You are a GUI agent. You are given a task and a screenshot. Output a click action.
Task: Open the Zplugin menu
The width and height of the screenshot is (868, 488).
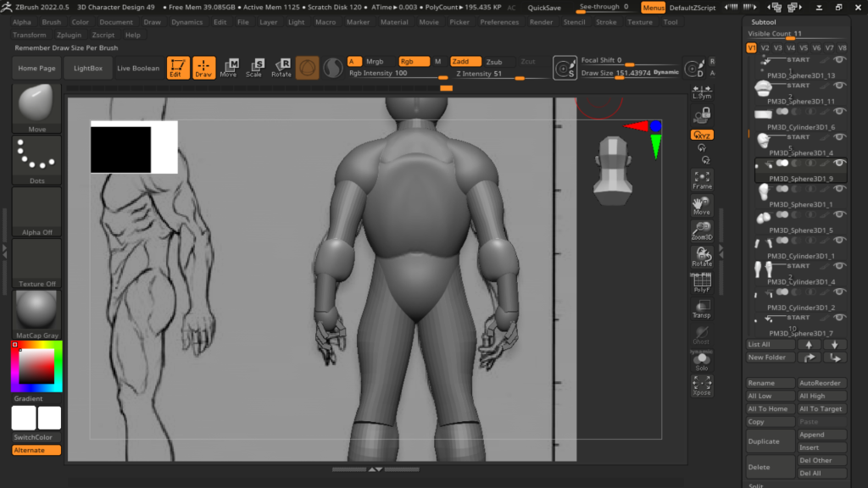tap(70, 35)
